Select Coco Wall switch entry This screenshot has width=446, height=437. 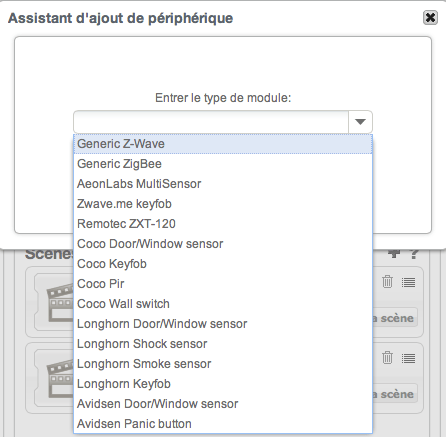pos(223,304)
